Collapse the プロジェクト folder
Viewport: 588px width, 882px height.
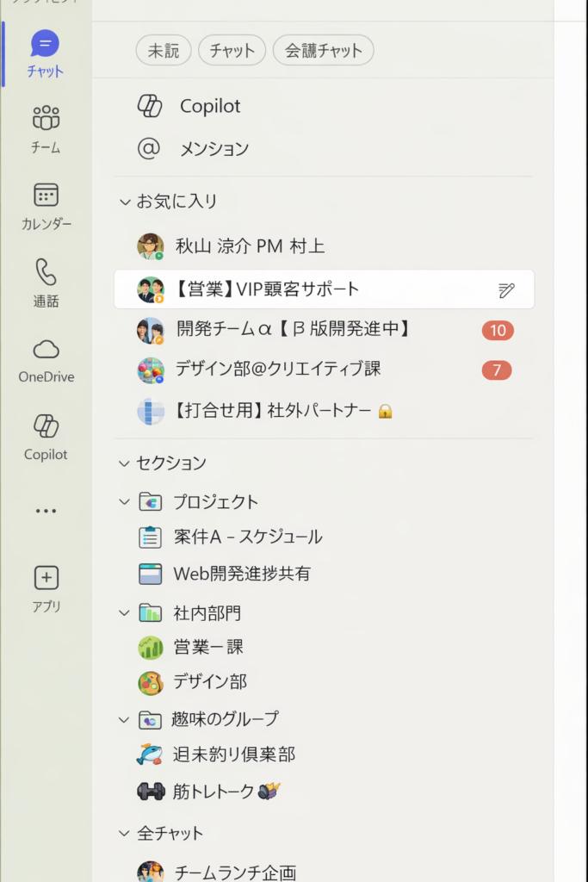pos(125,502)
